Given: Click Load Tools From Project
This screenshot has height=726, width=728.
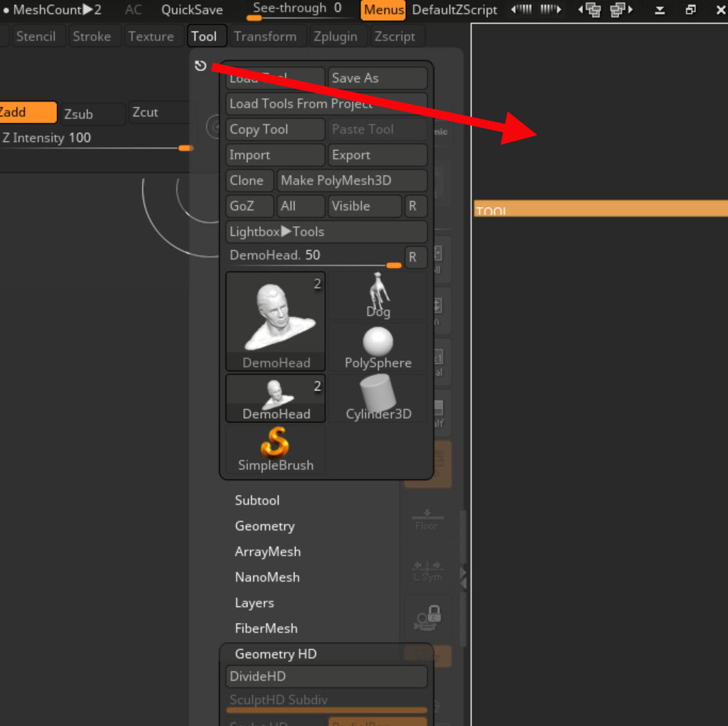Looking at the screenshot, I should click(326, 104).
